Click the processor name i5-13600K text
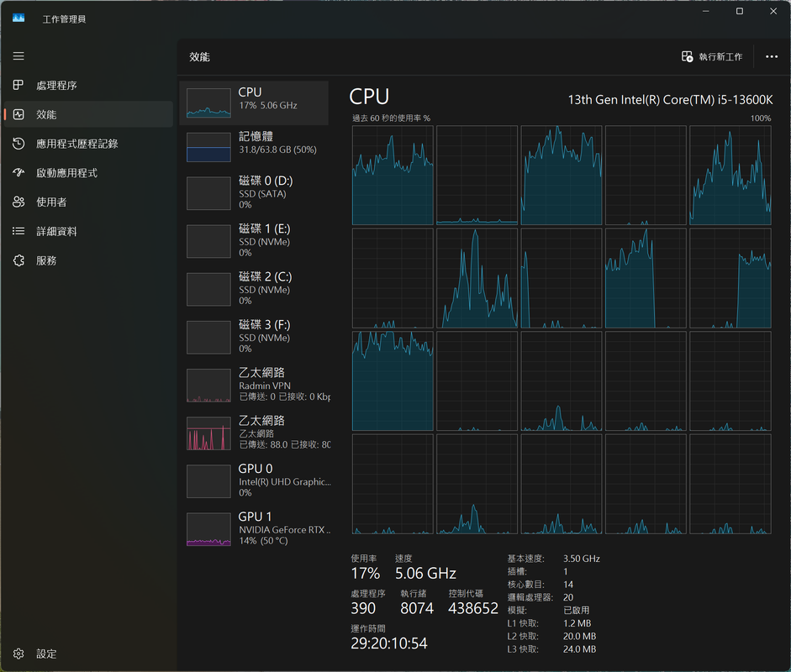 click(670, 100)
